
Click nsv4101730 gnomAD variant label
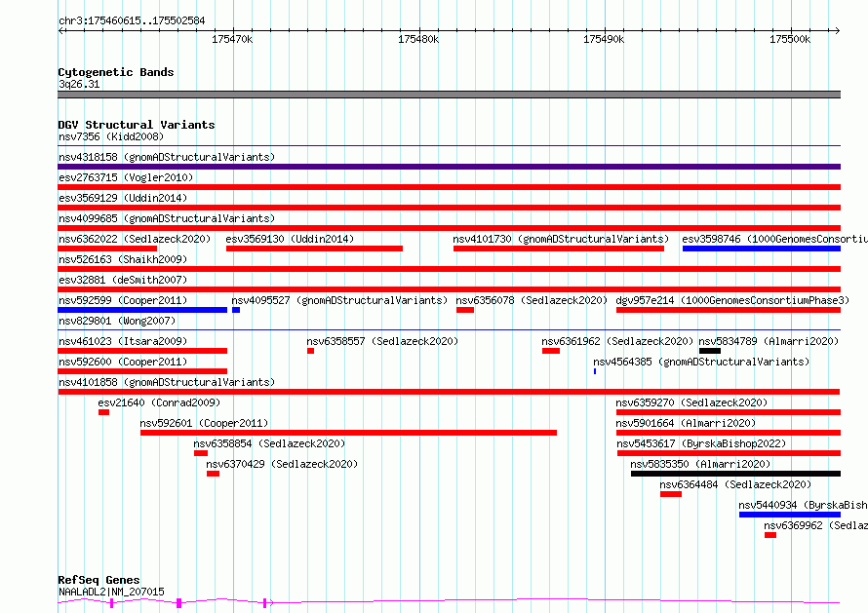click(x=561, y=239)
